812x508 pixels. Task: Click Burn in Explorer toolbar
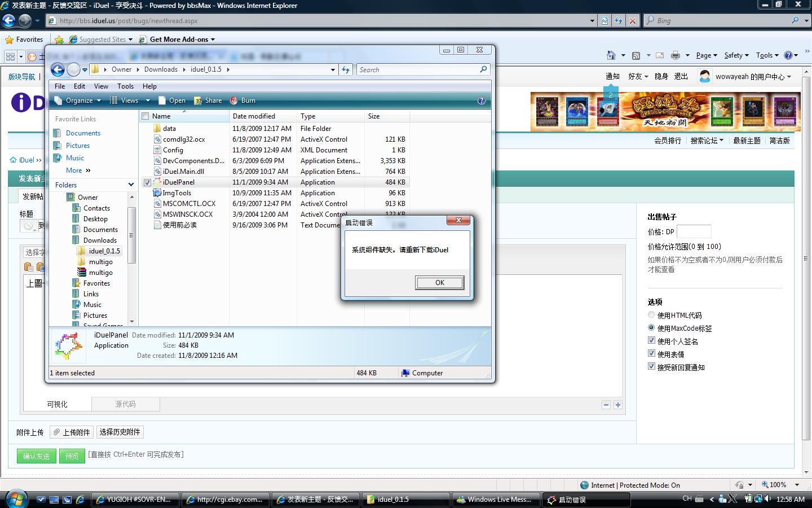click(x=243, y=100)
